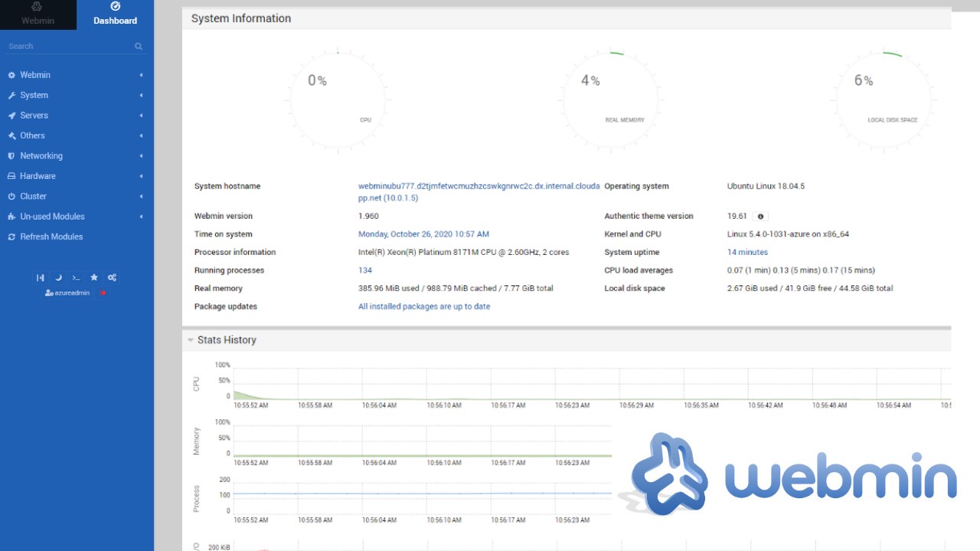980x551 pixels.
Task: Click the processor information value text
Action: 464,253
